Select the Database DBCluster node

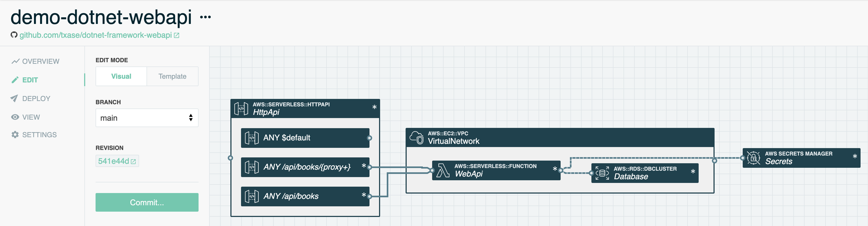[645, 173]
